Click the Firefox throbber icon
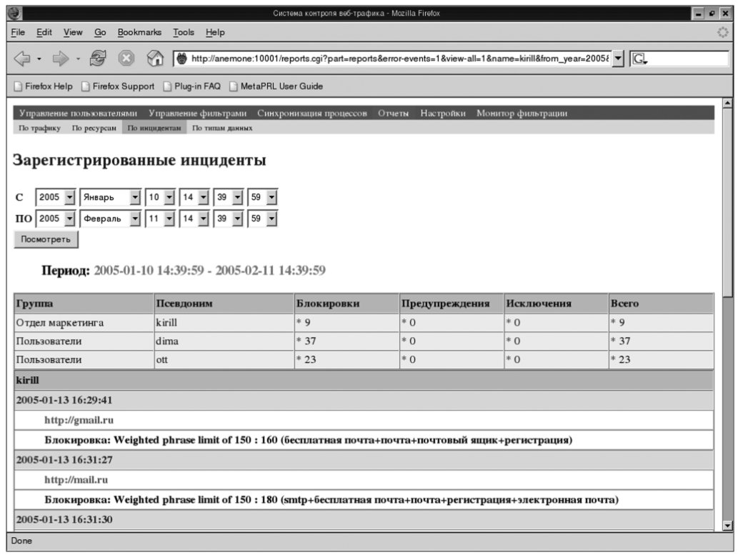The height and width of the screenshot is (560, 743). point(722,32)
